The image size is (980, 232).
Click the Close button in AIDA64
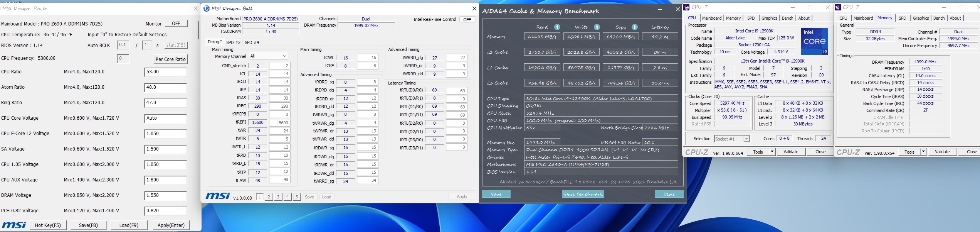669,194
